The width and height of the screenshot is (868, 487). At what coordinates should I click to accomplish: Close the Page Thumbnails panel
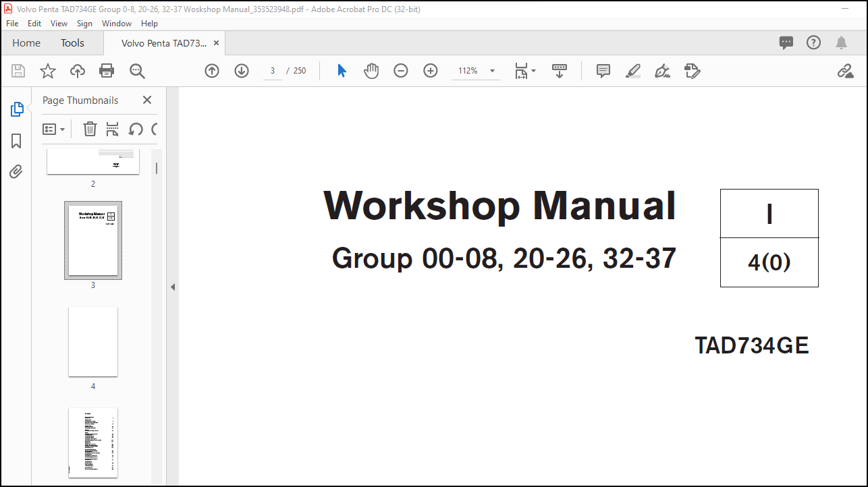[147, 100]
